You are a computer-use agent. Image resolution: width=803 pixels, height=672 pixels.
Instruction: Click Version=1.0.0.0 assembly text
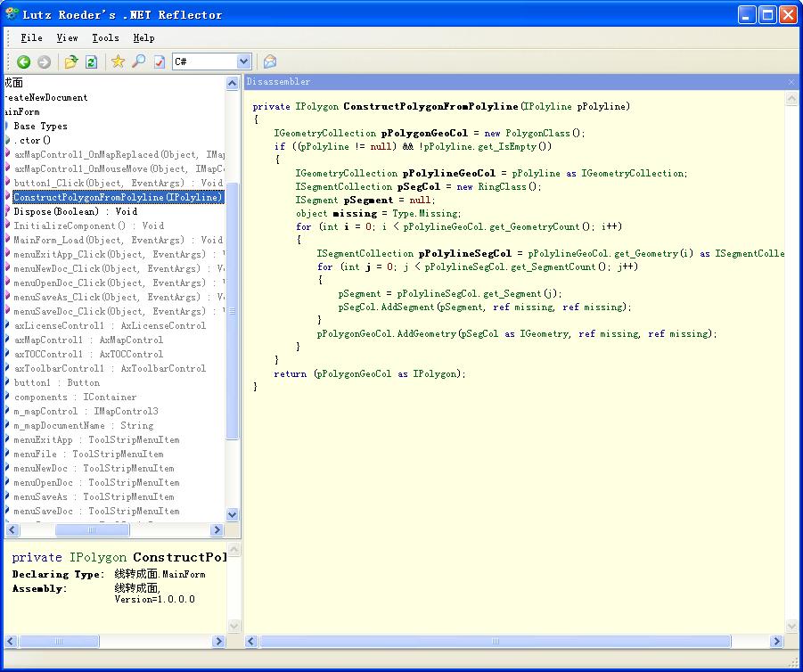pyautogui.click(x=155, y=599)
